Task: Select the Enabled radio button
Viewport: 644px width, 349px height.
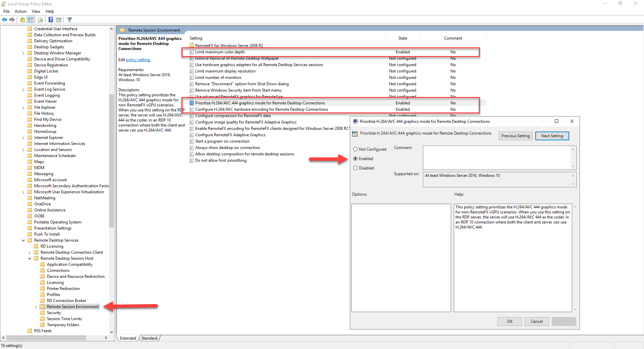Action: [x=355, y=159]
